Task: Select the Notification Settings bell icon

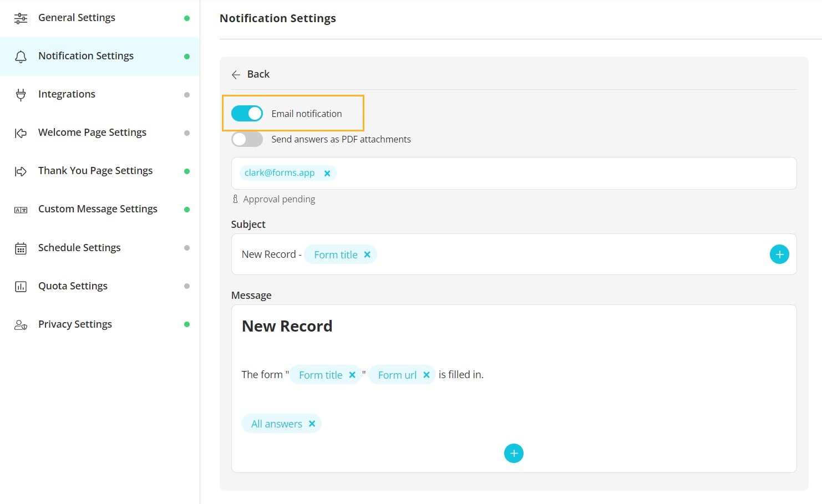Action: click(x=21, y=56)
